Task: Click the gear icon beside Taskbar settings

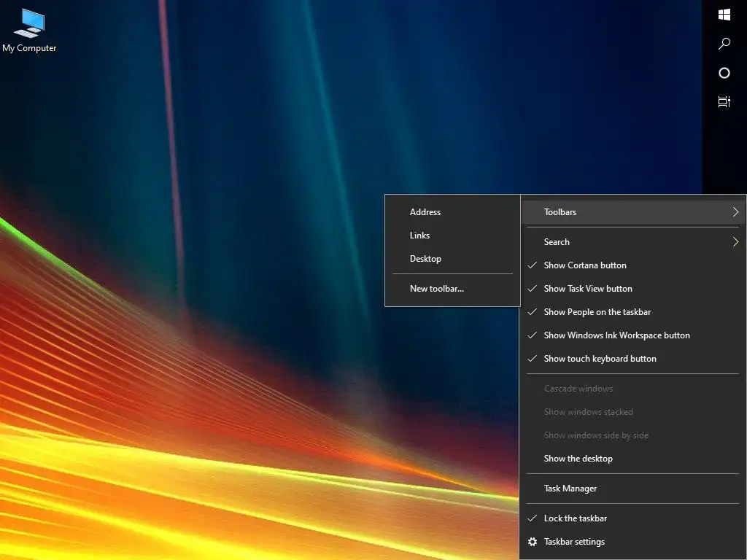Action: (533, 542)
